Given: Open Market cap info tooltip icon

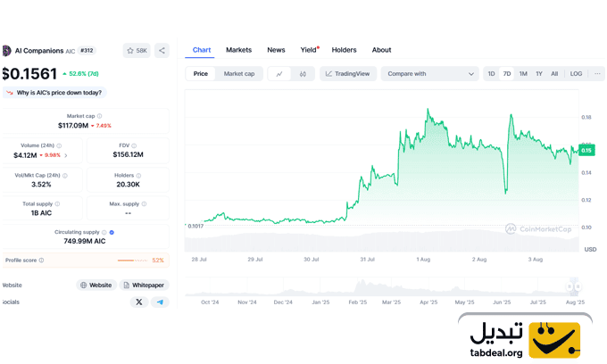Looking at the screenshot, I should tap(99, 116).
